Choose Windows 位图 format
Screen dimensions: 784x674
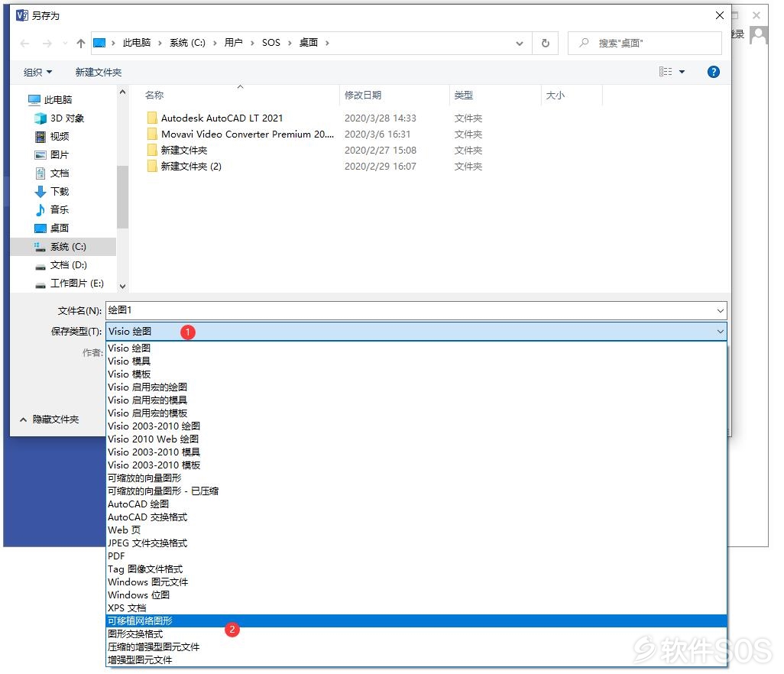click(416, 595)
